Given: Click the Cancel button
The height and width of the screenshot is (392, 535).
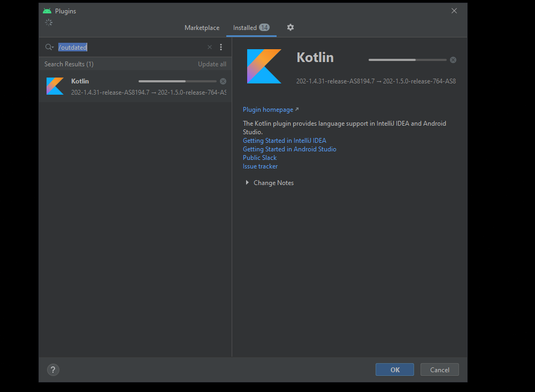Looking at the screenshot, I should 439,370.
